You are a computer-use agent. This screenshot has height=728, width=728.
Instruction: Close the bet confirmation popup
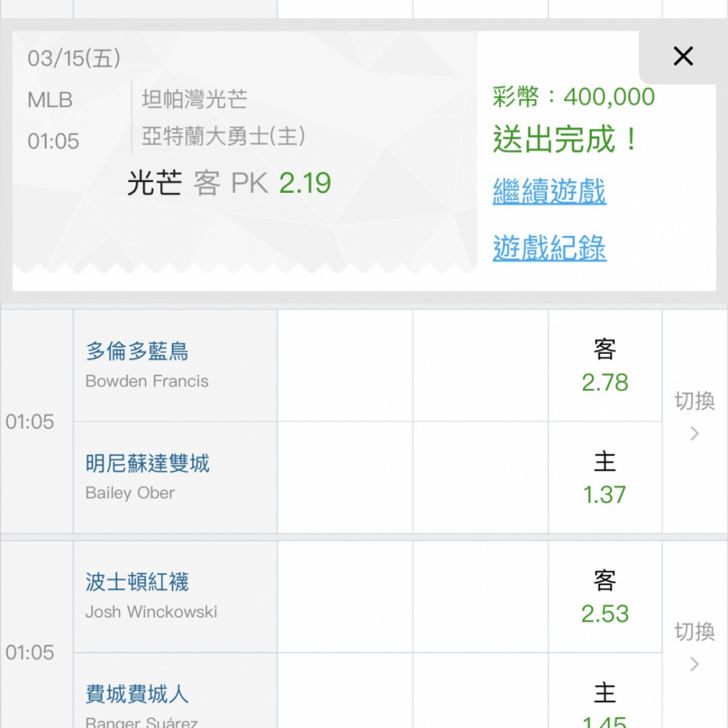tap(683, 56)
